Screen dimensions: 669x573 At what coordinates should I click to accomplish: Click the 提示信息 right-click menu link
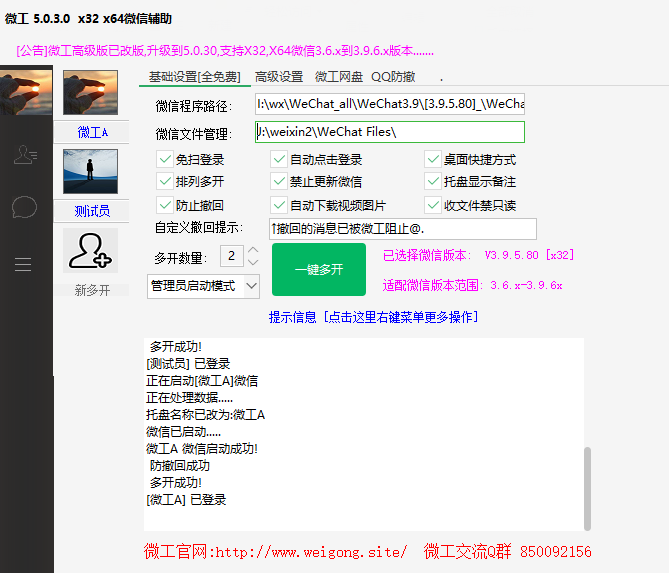click(x=373, y=317)
